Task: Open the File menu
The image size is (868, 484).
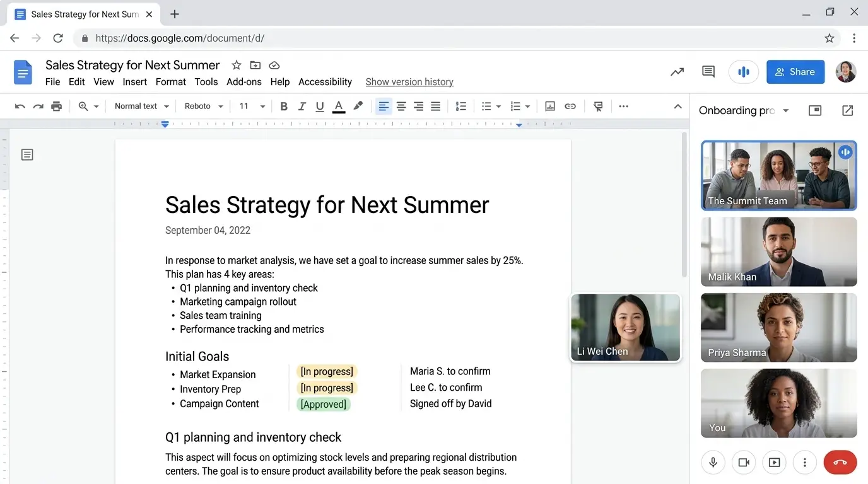Action: click(x=53, y=82)
